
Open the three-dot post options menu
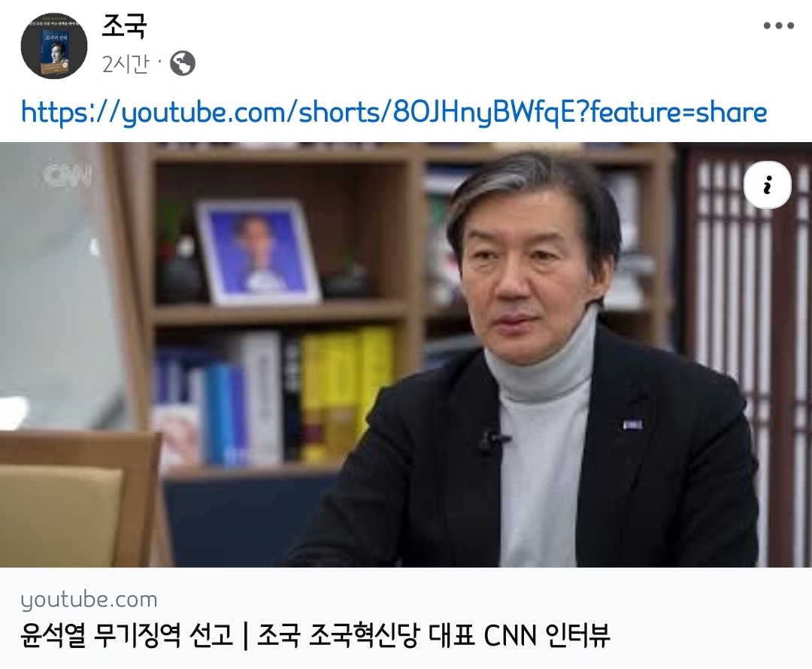[x=778, y=26]
